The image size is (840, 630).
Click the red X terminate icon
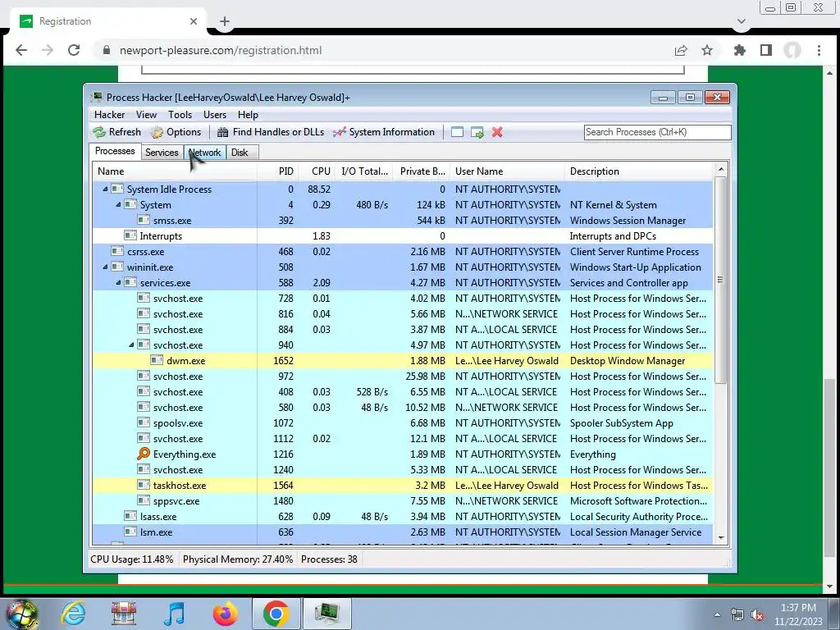[497, 132]
